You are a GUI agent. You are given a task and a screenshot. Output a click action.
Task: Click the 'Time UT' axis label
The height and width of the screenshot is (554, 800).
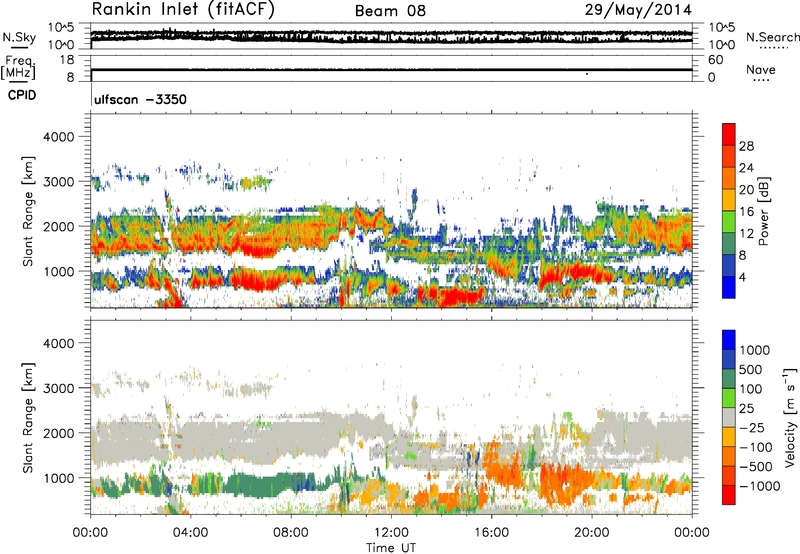tap(391, 548)
